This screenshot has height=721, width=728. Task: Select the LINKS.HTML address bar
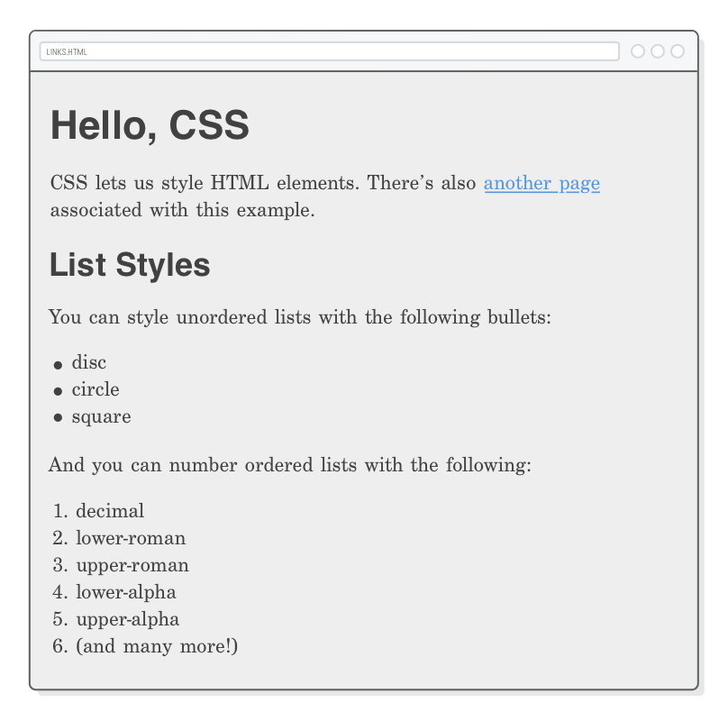click(329, 51)
